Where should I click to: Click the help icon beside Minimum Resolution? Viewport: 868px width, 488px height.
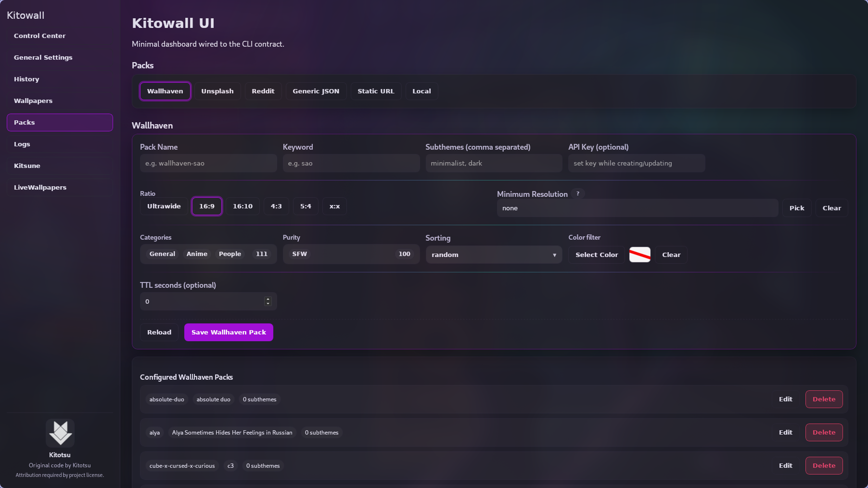pos(578,193)
